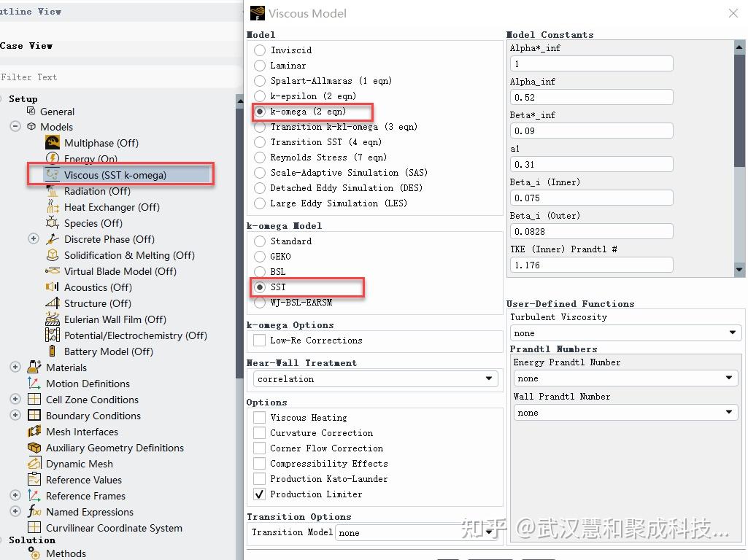Click the Discrete Phase model icon
748x560 pixels.
point(53,238)
